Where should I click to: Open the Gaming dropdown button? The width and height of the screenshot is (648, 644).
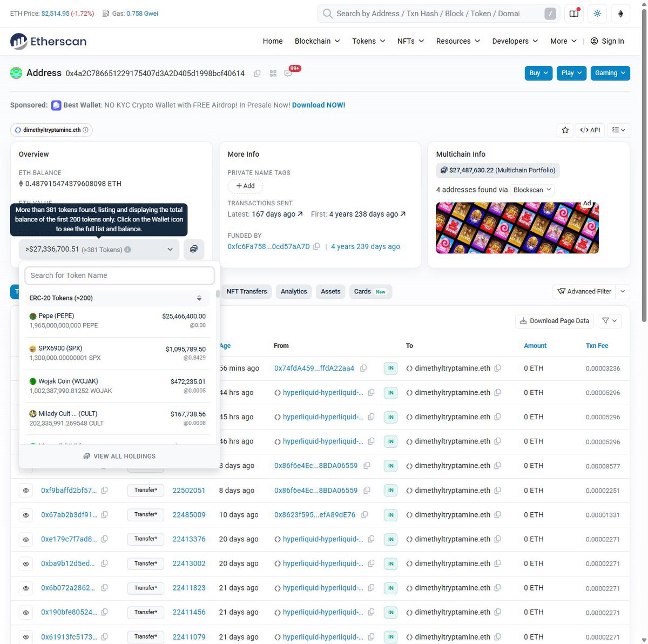coord(610,73)
